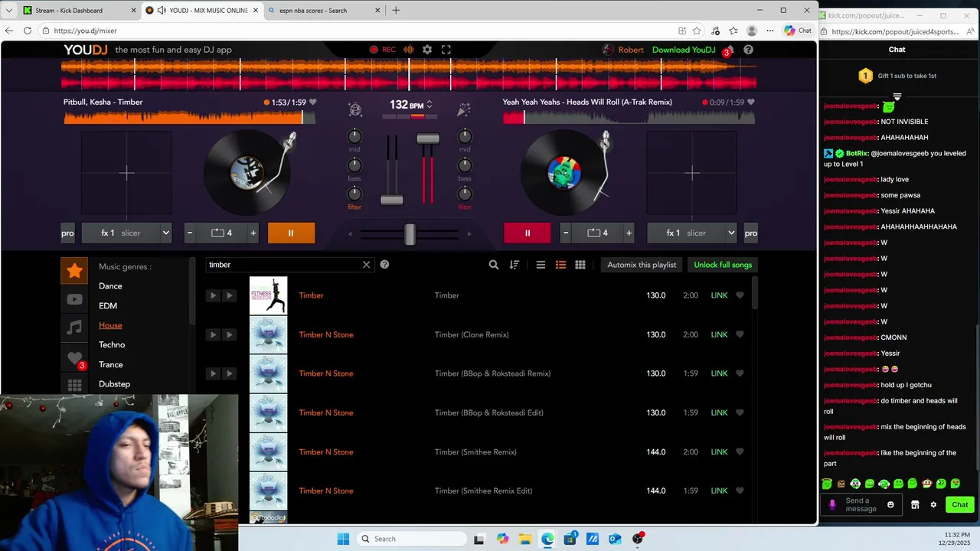The image size is (980, 551).
Task: Switch to thumbnail list view
Action: click(560, 265)
